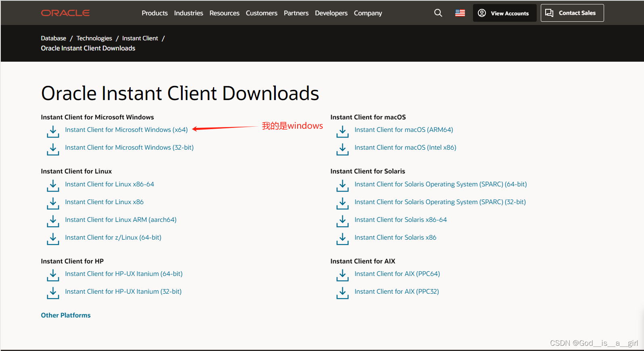644x351 pixels.
Task: Click download icon for macOS (ARM64)
Action: [x=342, y=132]
